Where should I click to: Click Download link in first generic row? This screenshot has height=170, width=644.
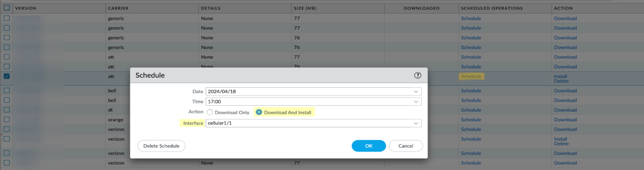pyautogui.click(x=565, y=19)
